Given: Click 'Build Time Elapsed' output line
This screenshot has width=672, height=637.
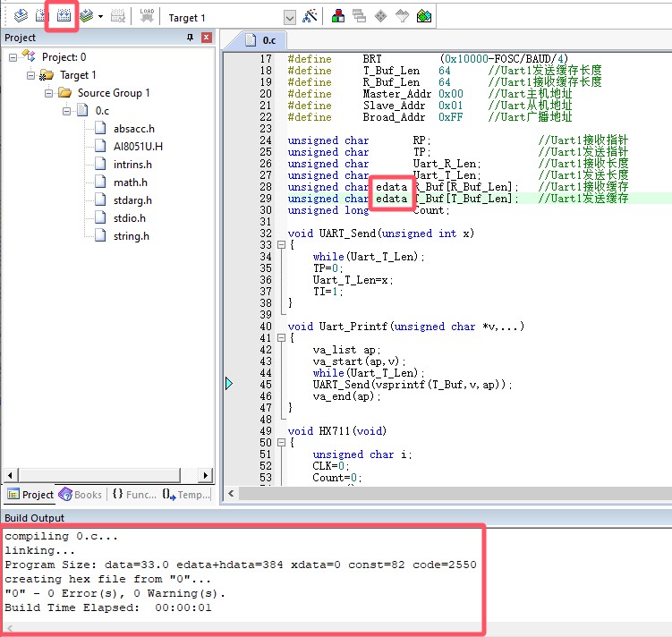Looking at the screenshot, I should [x=108, y=607].
